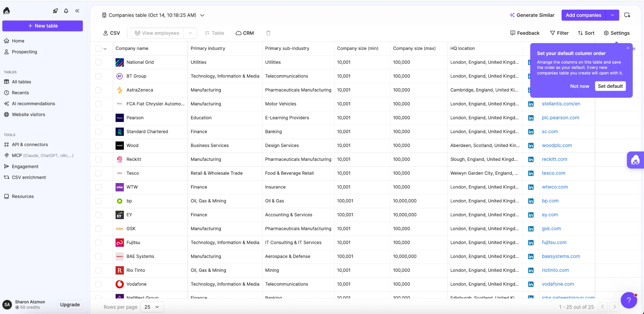Go to All tables
Image resolution: width=644 pixels, height=314 pixels.
point(22,82)
